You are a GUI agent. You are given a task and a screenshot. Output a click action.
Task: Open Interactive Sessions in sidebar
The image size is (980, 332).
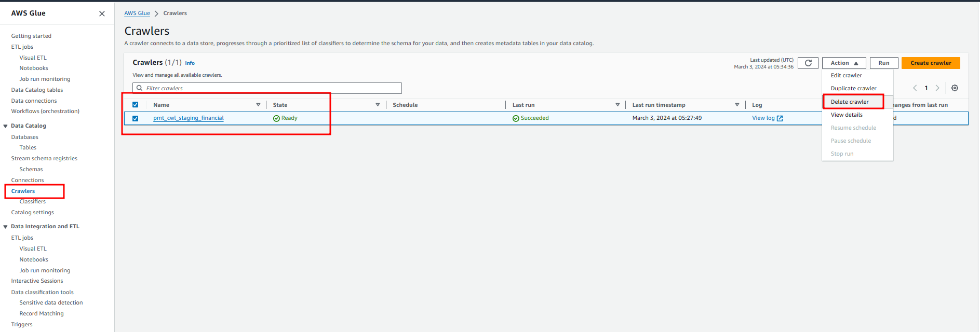[37, 281]
